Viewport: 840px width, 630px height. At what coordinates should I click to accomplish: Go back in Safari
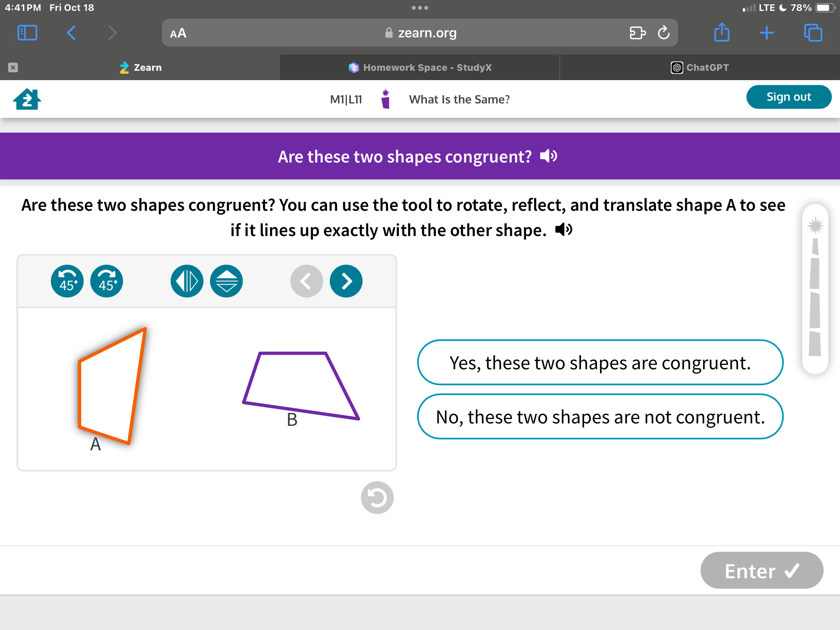[x=71, y=33]
